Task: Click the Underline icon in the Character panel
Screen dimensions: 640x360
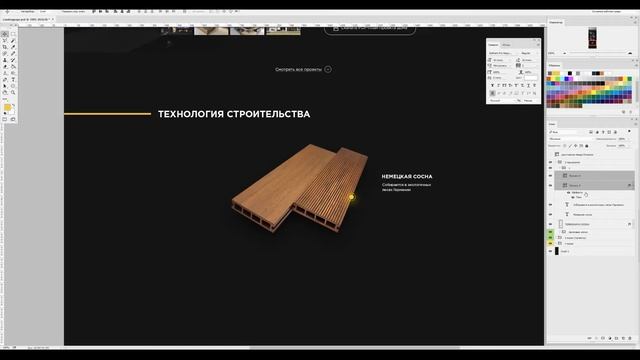Action: 528,86
